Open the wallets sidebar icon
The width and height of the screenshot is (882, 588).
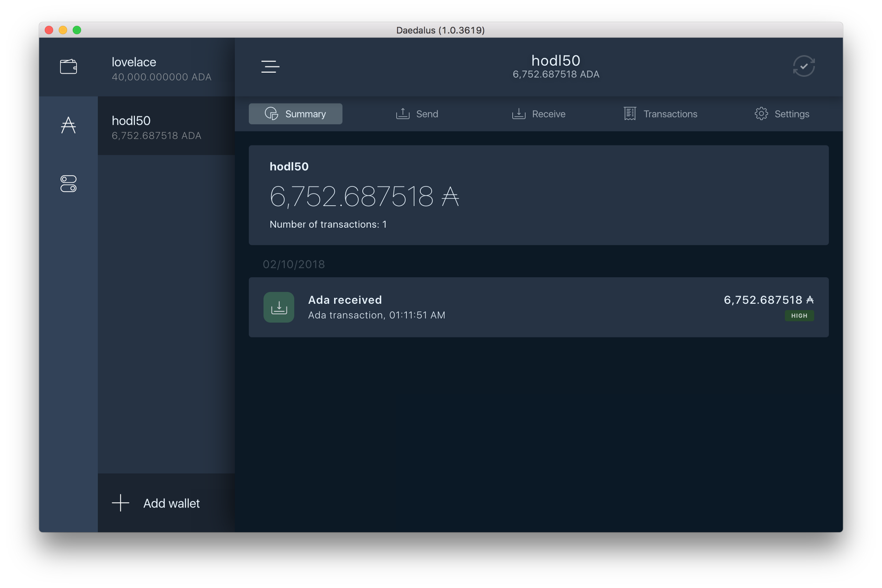[68, 67]
